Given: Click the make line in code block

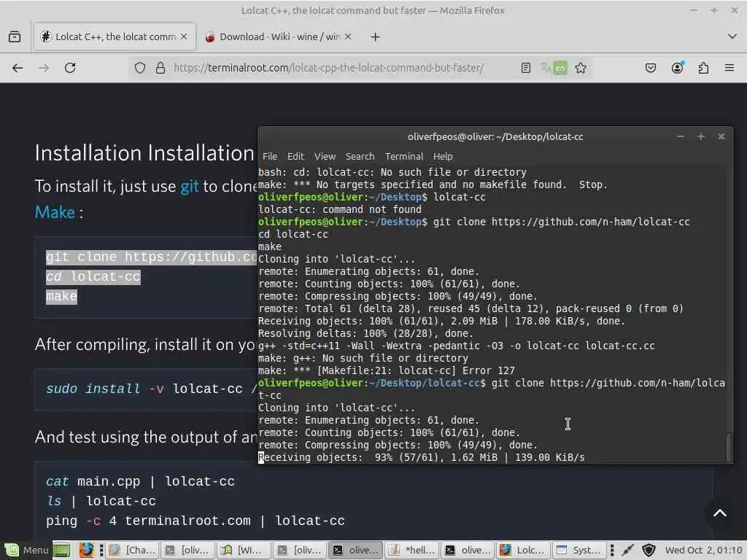Looking at the screenshot, I should pyautogui.click(x=61, y=296).
